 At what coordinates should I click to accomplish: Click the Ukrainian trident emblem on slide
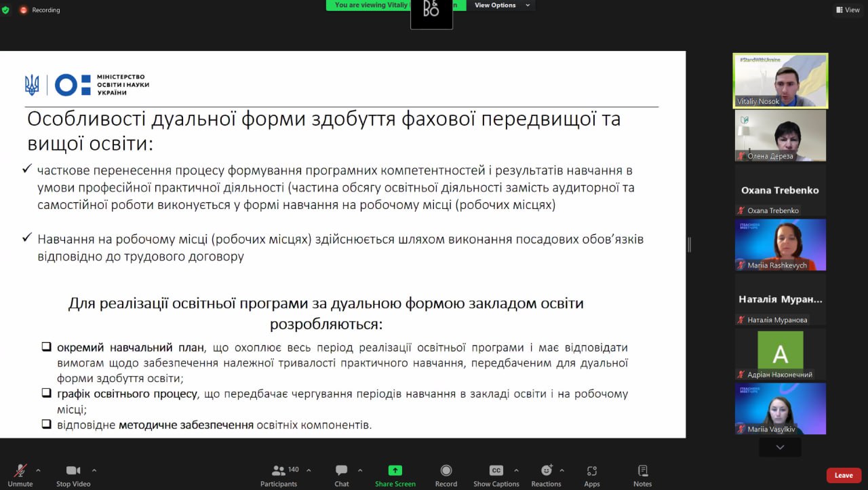[32, 85]
